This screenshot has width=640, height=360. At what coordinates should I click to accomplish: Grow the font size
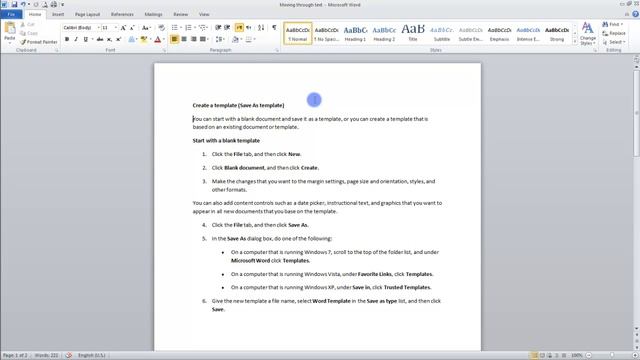point(123,28)
